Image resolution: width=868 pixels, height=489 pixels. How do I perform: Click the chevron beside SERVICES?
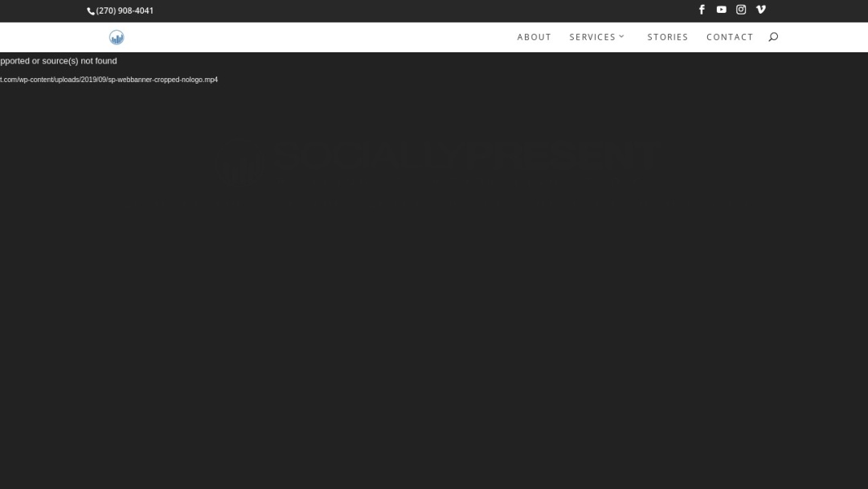tap(622, 36)
